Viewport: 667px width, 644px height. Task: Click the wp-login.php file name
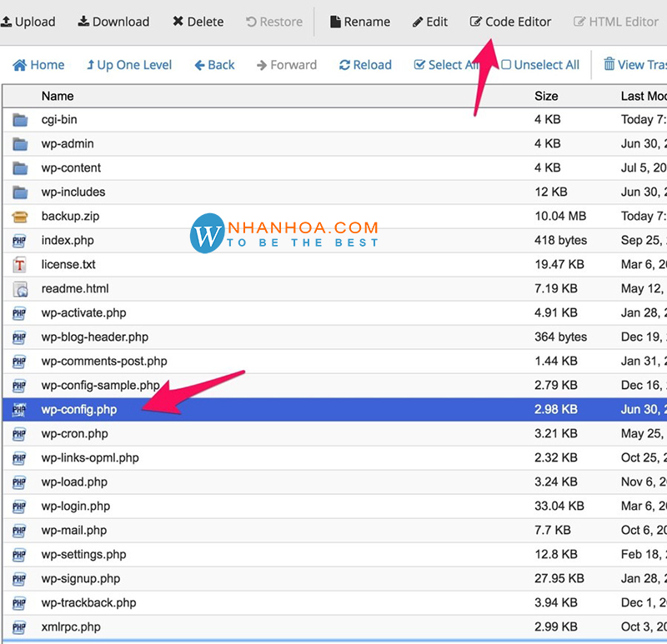point(76,507)
